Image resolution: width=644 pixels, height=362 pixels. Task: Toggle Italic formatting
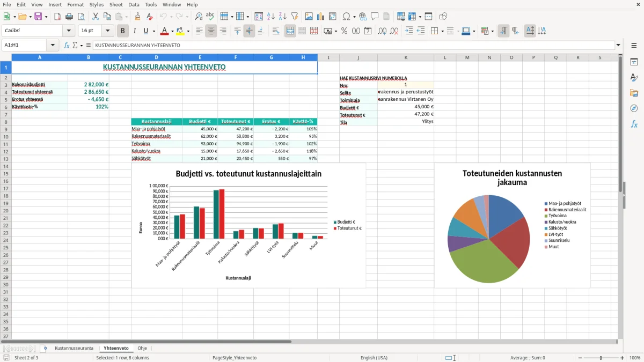point(134,31)
